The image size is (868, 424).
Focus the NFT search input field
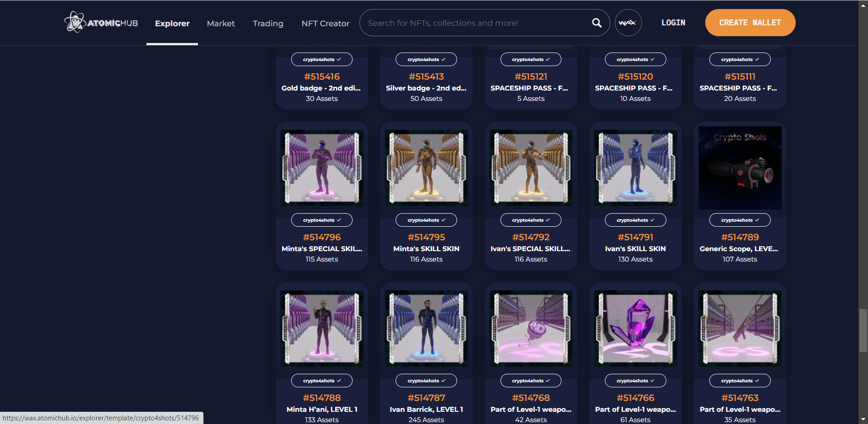point(475,23)
